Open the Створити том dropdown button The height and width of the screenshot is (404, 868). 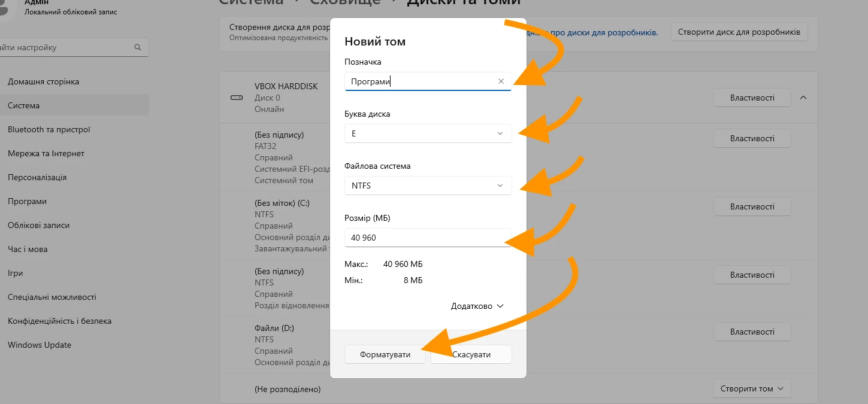click(752, 388)
